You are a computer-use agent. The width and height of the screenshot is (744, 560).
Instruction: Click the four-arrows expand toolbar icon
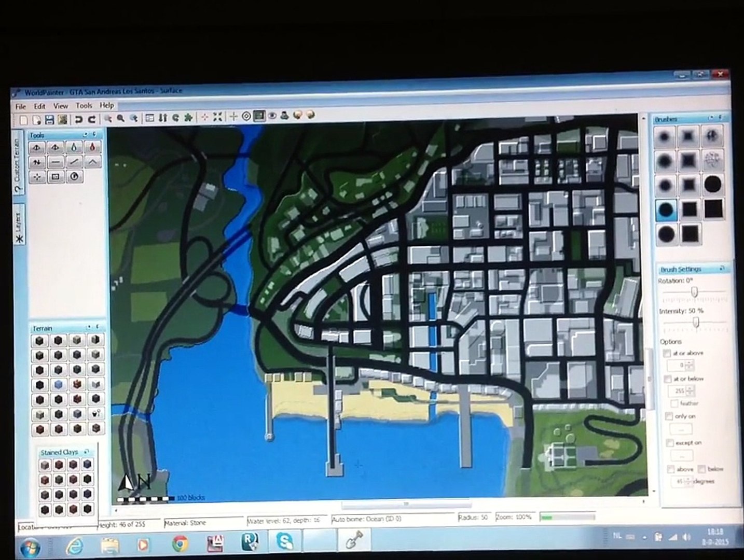(x=217, y=117)
